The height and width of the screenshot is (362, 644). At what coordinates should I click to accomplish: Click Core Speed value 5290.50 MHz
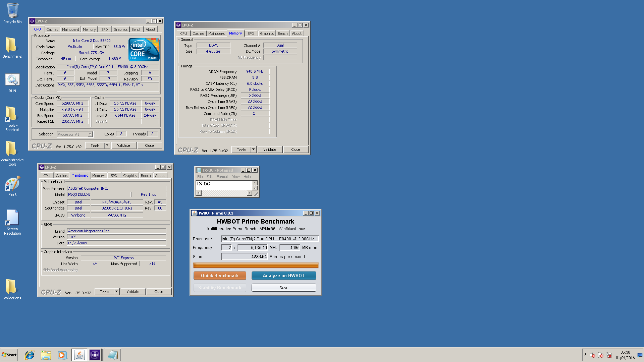[72, 103]
